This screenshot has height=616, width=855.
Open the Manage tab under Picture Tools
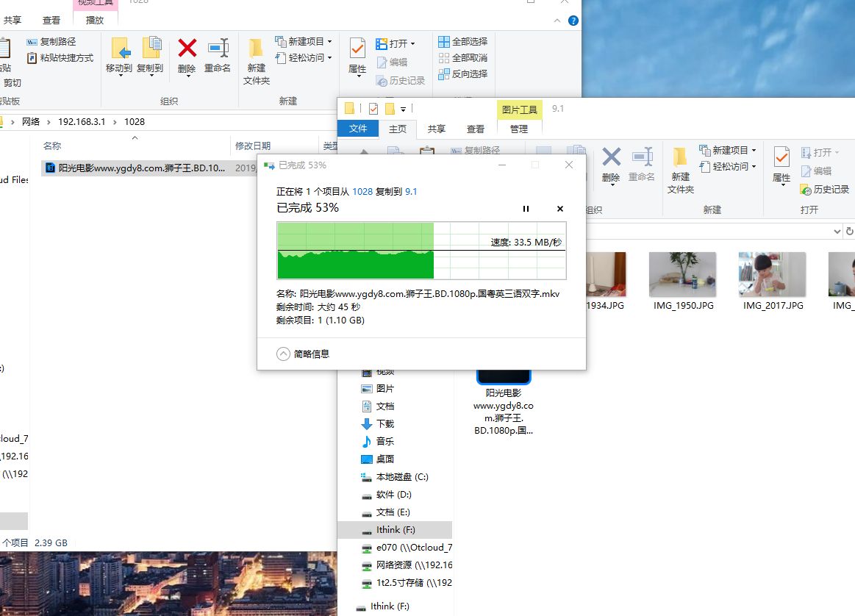(519, 129)
